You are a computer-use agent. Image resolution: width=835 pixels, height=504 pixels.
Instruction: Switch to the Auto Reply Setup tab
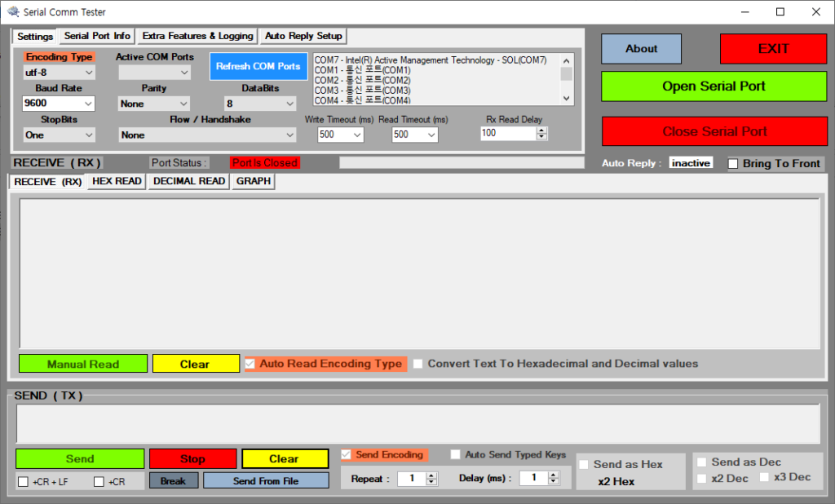pos(303,36)
